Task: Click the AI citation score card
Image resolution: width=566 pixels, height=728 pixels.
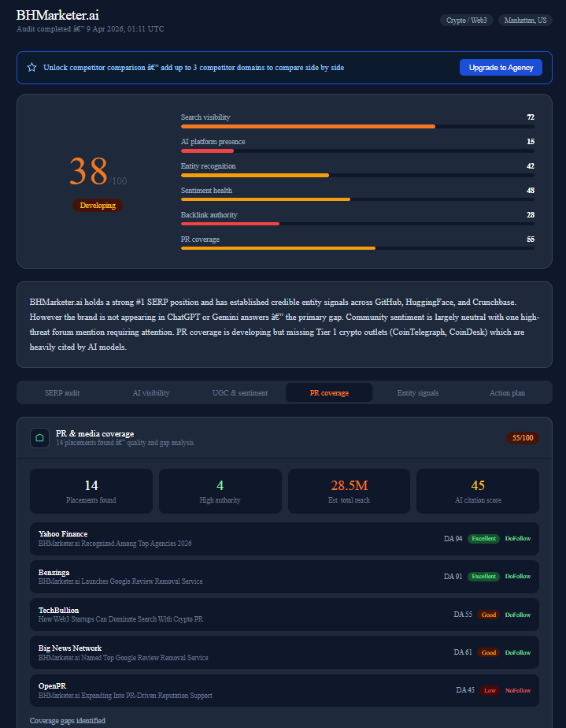Action: tap(477, 491)
